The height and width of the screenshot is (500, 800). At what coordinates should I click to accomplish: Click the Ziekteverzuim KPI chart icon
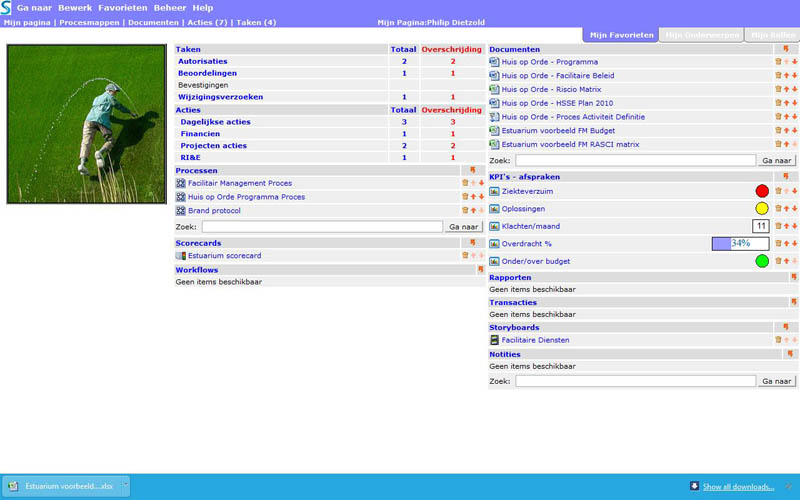pyautogui.click(x=494, y=191)
